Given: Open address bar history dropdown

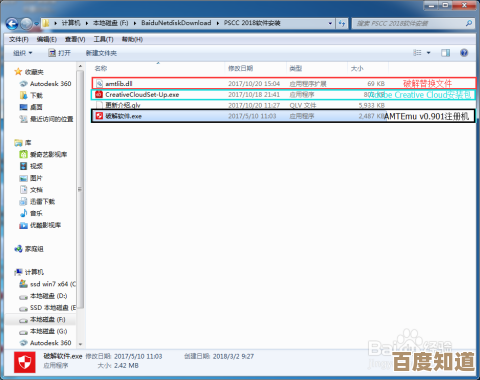Looking at the screenshot, I should point(330,23).
